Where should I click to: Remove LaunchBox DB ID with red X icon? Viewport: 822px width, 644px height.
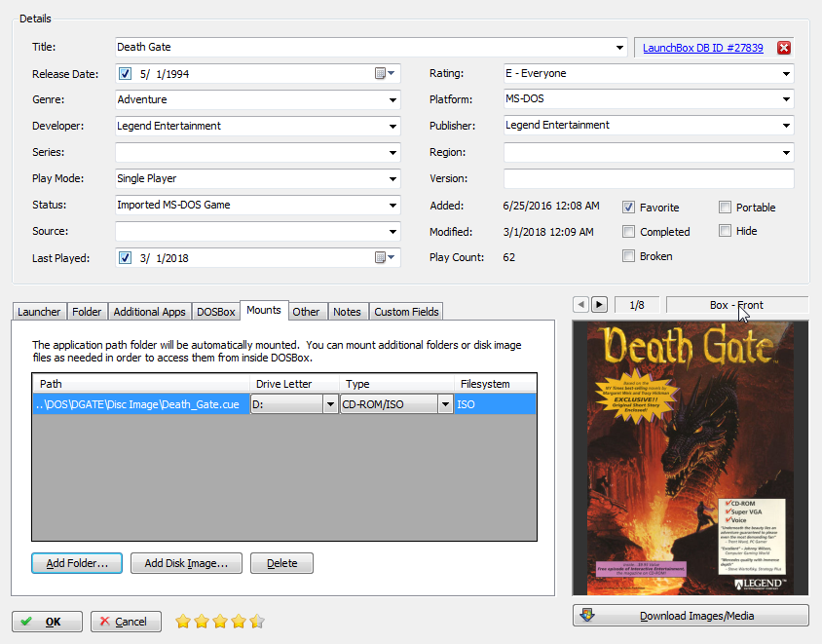[x=784, y=48]
